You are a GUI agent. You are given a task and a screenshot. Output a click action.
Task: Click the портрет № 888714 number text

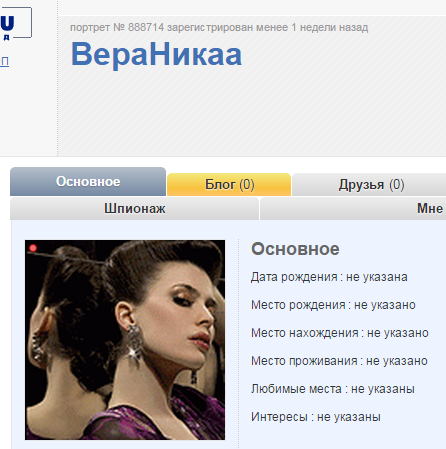pos(117,27)
